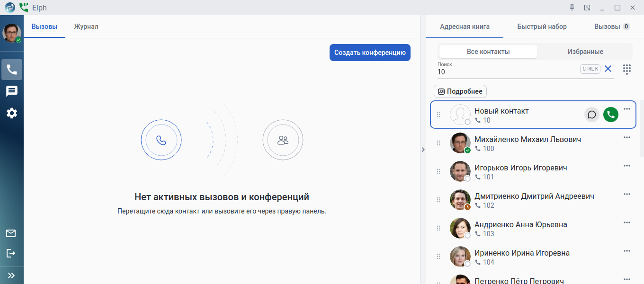Open the dial pad grid icon
Screen dimensions: 644x284
(627, 69)
